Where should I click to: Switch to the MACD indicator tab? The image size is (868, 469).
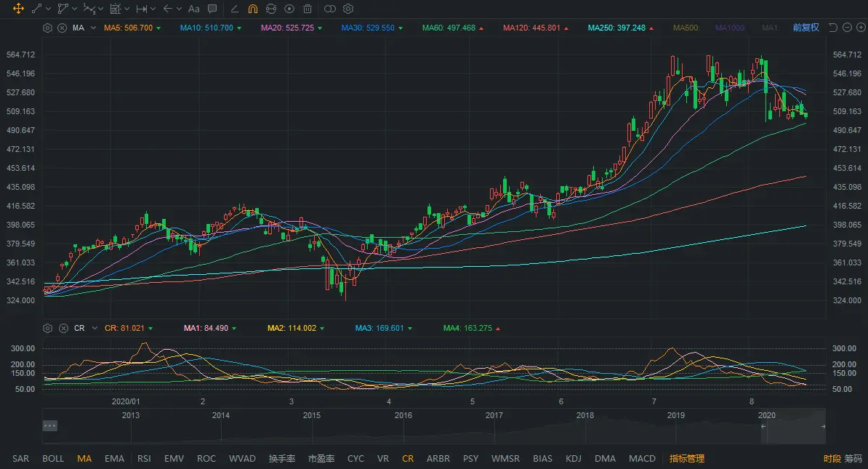tap(642, 459)
